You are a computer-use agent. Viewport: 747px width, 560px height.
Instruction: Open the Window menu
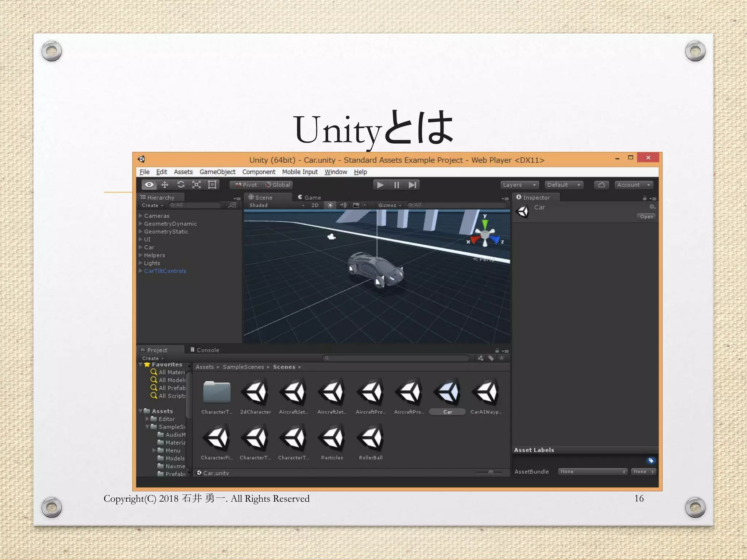[x=336, y=172]
